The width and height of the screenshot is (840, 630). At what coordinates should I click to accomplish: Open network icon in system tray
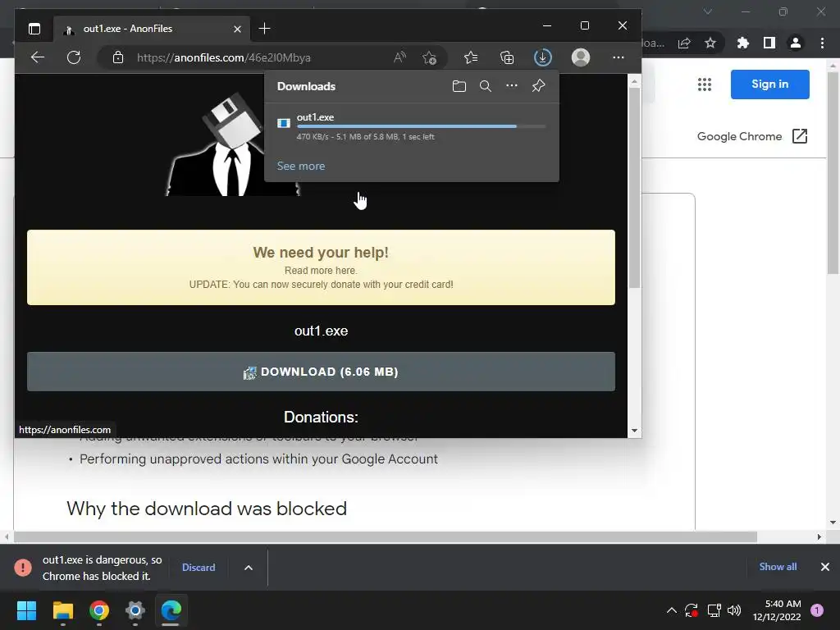tap(714, 610)
